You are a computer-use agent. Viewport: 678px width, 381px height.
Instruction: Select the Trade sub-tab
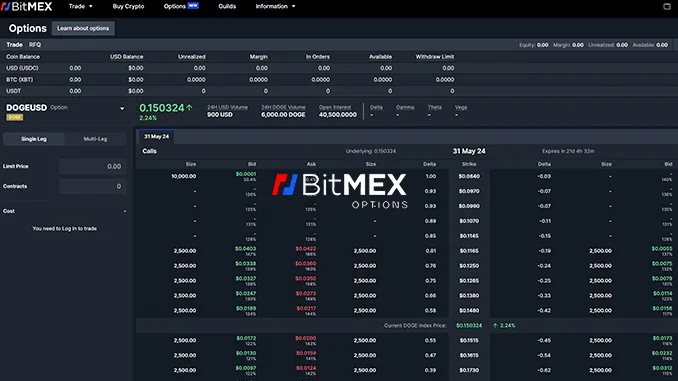tap(14, 45)
